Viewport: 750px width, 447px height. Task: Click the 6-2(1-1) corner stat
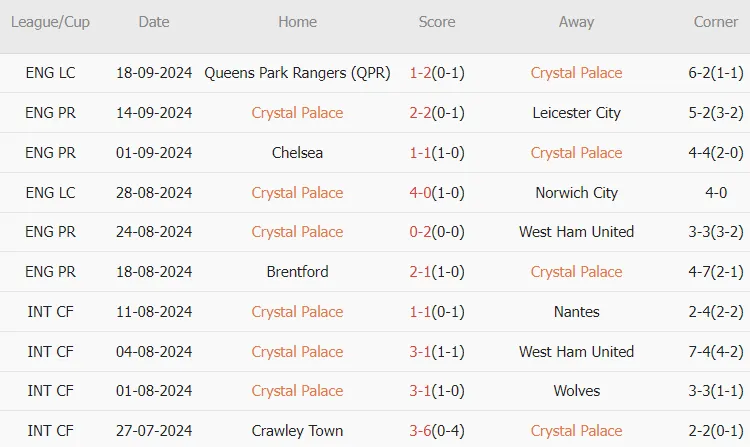(x=716, y=73)
